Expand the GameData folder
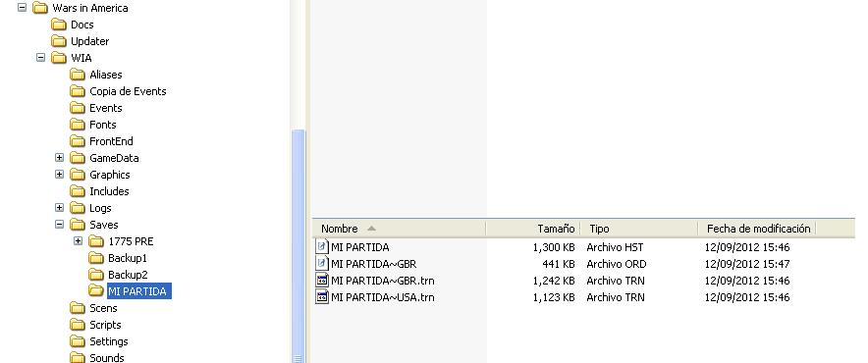The image size is (868, 363). [x=59, y=158]
